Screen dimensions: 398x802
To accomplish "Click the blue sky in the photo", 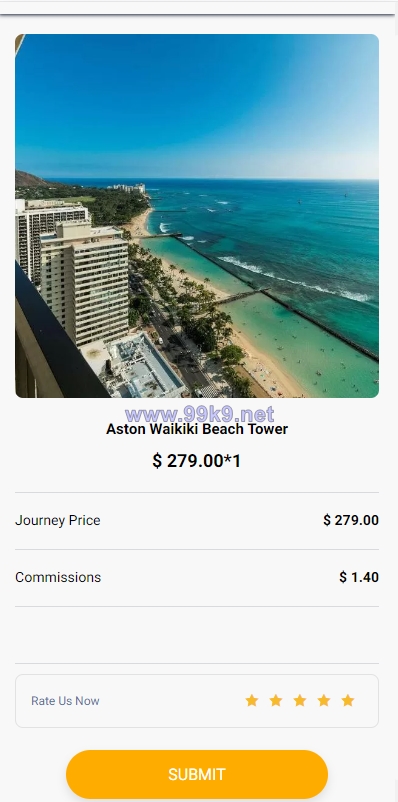I will (x=197, y=102).
